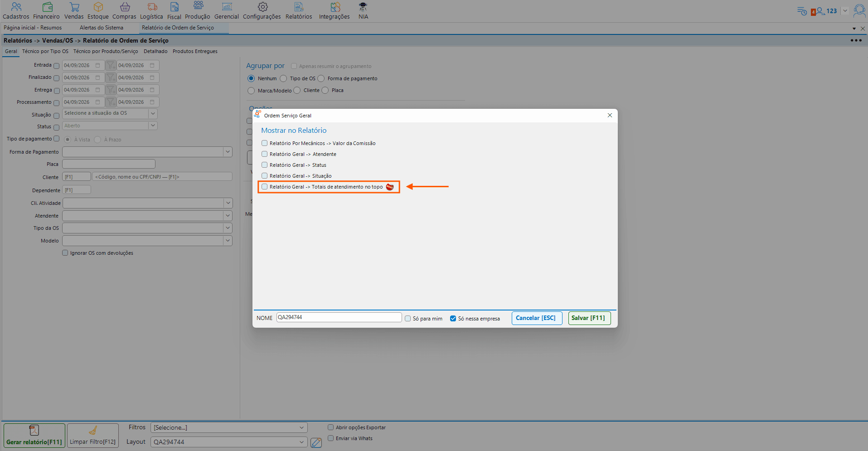
Task: Switch to Técnico por Tipo OS tab
Action: (x=45, y=51)
